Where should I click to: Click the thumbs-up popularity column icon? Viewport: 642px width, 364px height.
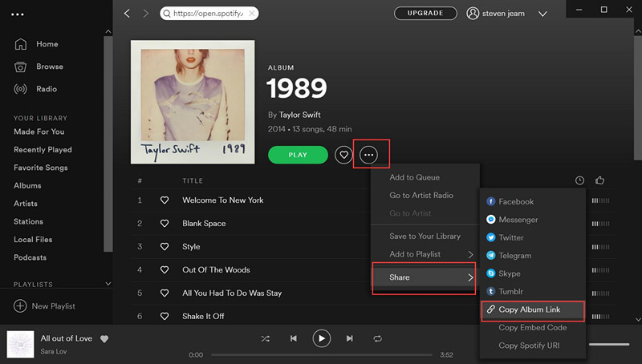pos(599,180)
